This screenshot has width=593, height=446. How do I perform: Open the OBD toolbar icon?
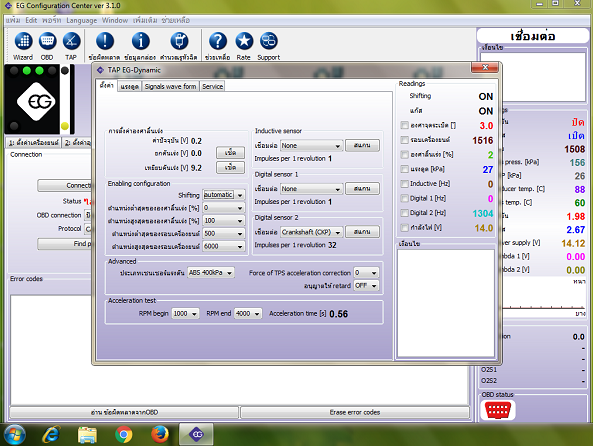point(47,41)
